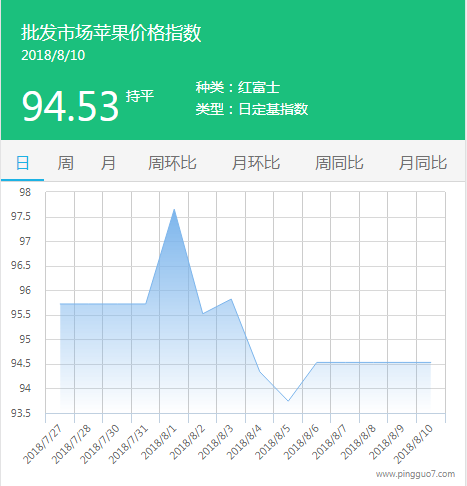Viewport: 467px width, 486px height.
Task: Click the 种类：红富士 label
Action: click(237, 87)
